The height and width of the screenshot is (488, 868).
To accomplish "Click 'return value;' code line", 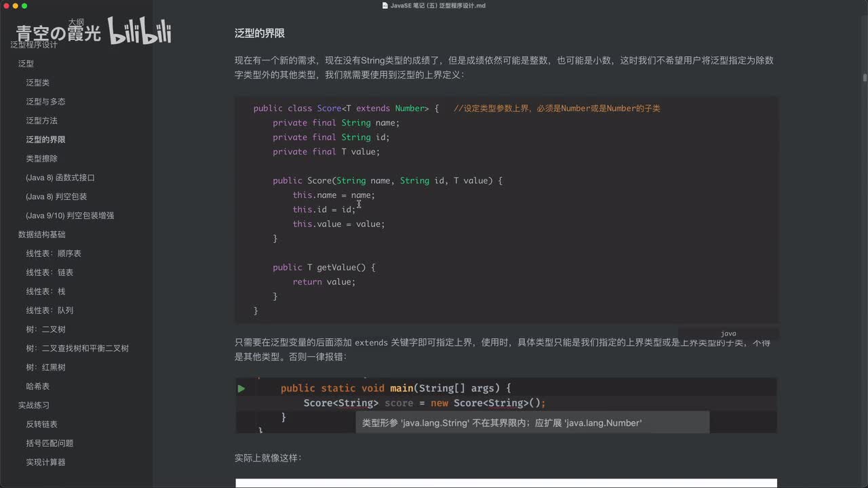I will (323, 282).
